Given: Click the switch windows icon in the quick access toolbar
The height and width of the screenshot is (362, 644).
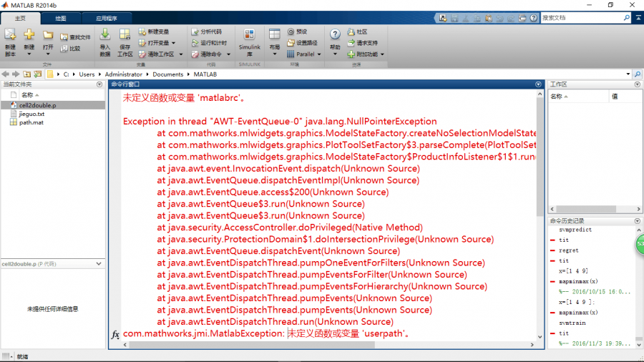Looking at the screenshot, I should tap(522, 18).
